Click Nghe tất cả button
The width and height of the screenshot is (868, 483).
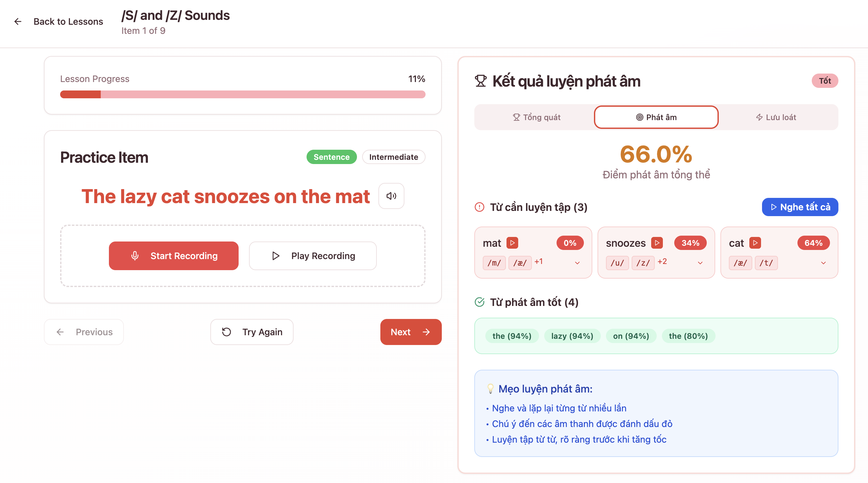pos(800,207)
